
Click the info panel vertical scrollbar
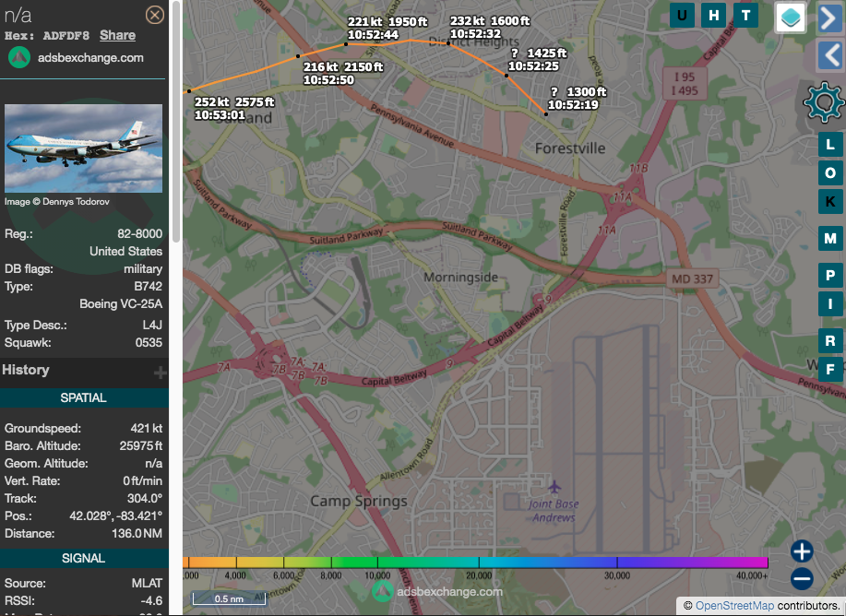coord(175,122)
